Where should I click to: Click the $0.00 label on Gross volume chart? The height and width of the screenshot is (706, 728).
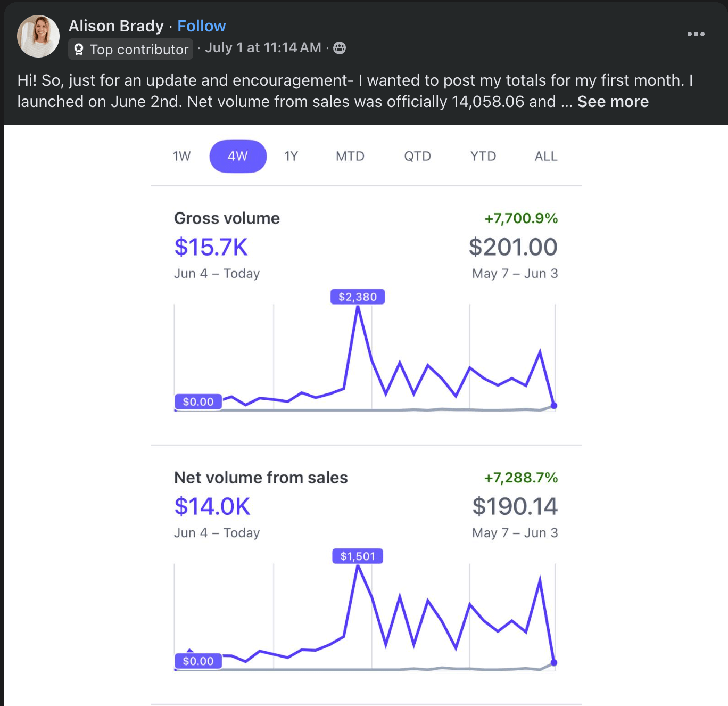tap(198, 401)
